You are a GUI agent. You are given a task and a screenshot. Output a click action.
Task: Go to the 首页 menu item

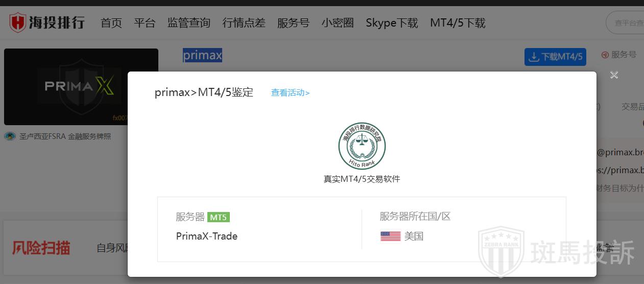click(111, 23)
